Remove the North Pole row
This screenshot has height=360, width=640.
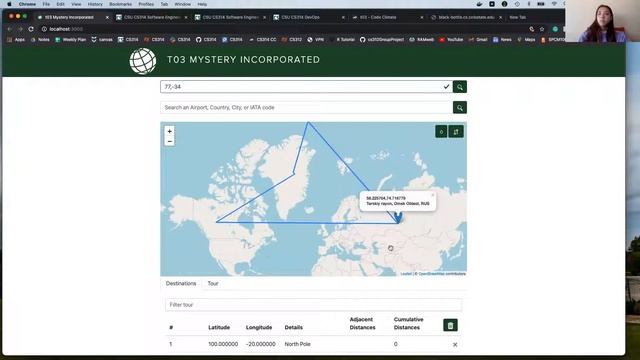[x=455, y=344]
